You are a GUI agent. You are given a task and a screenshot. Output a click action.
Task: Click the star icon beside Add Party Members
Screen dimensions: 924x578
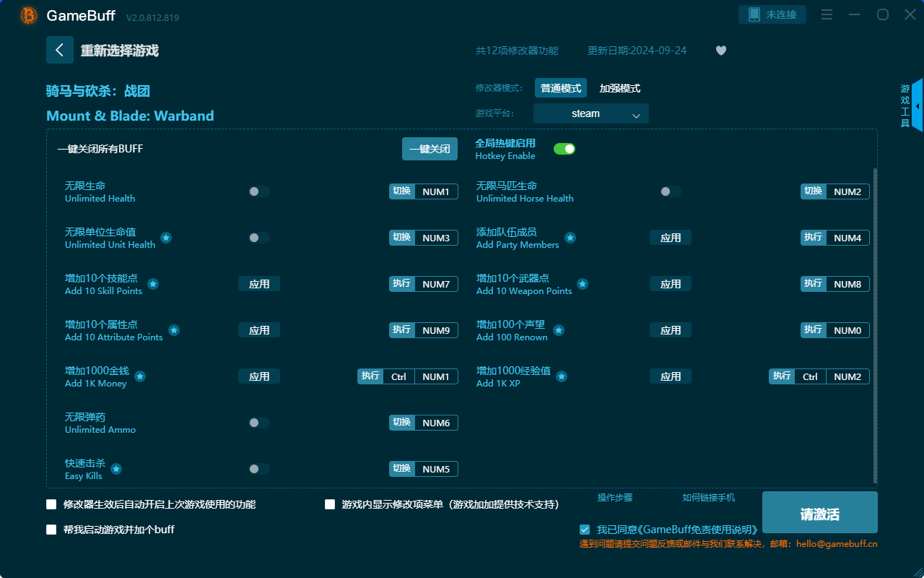(x=570, y=238)
